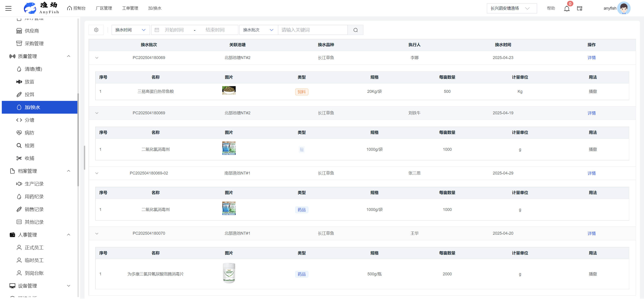Click the 帮助 help link
The height and width of the screenshot is (302, 644).
551,8
